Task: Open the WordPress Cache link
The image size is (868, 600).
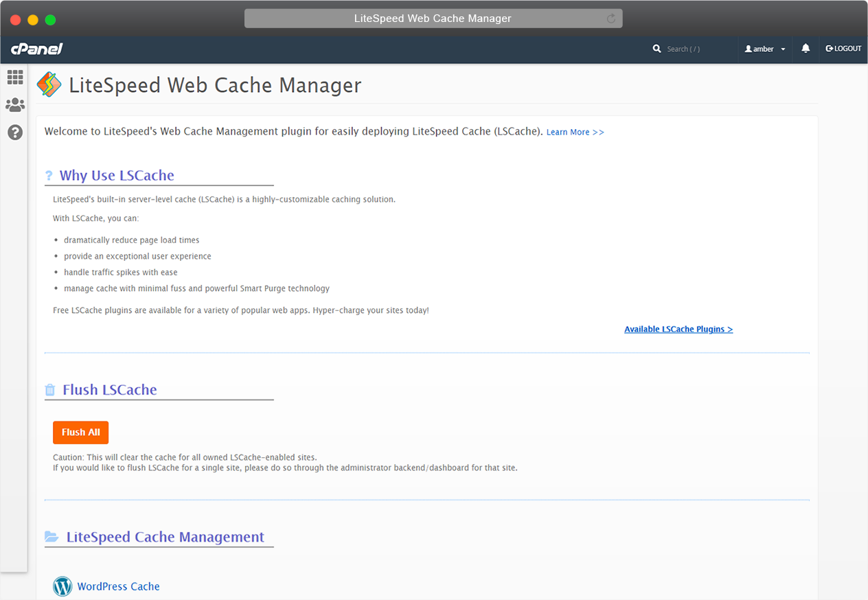Action: pos(118,586)
